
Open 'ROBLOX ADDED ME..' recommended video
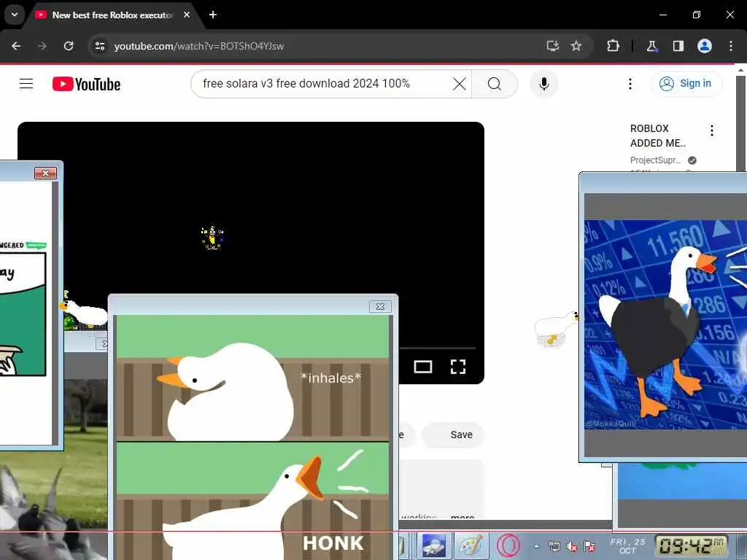657,136
